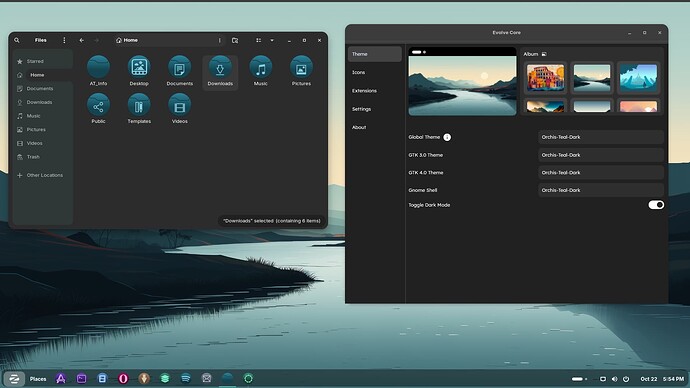This screenshot has height=388, width=690.
Task: Select the AT_Info folder
Action: [x=99, y=71]
